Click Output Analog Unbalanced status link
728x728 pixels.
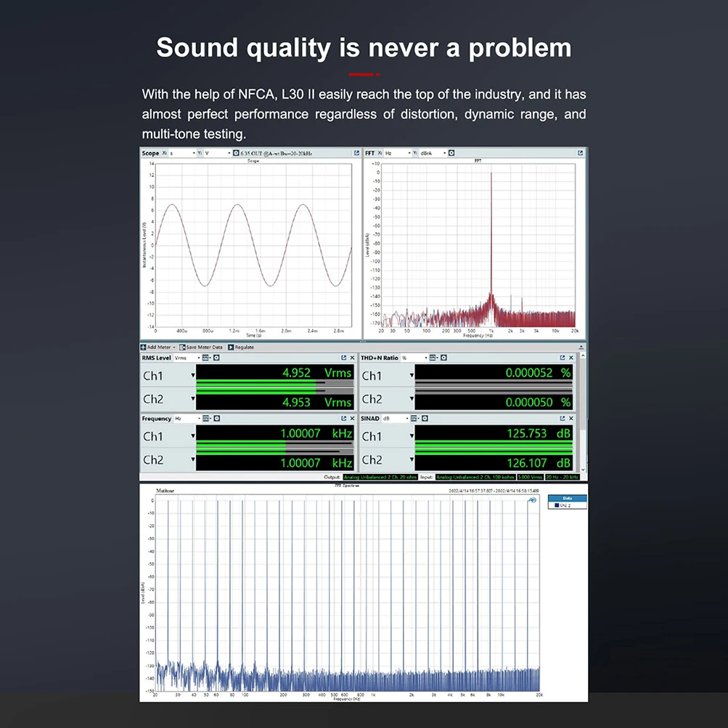(380, 477)
